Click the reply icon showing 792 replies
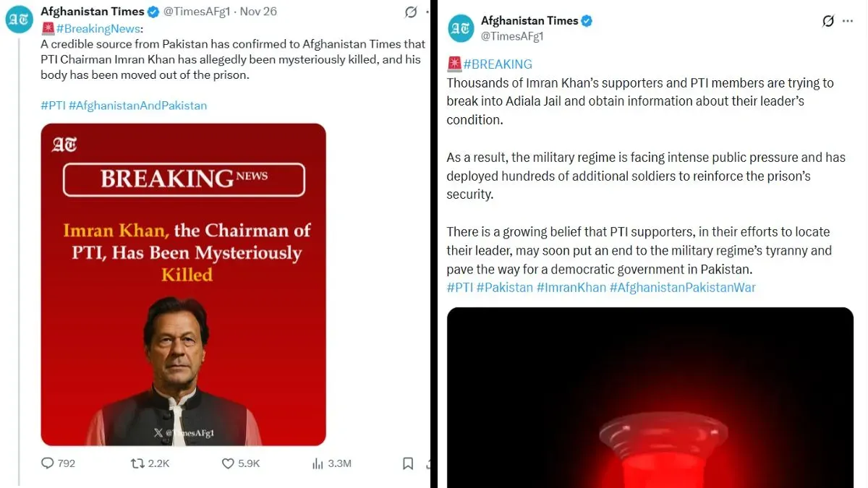The height and width of the screenshot is (488, 868). 48,463
